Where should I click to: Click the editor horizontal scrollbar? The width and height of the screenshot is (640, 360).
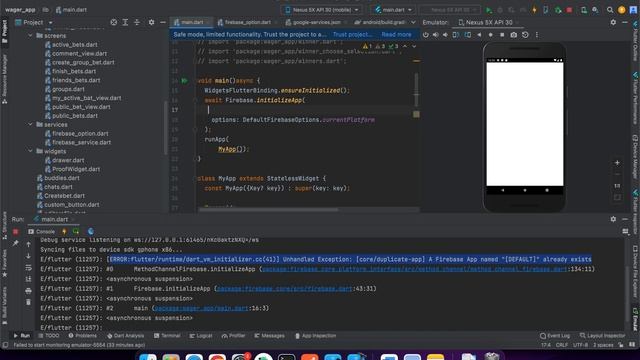tap(268, 210)
